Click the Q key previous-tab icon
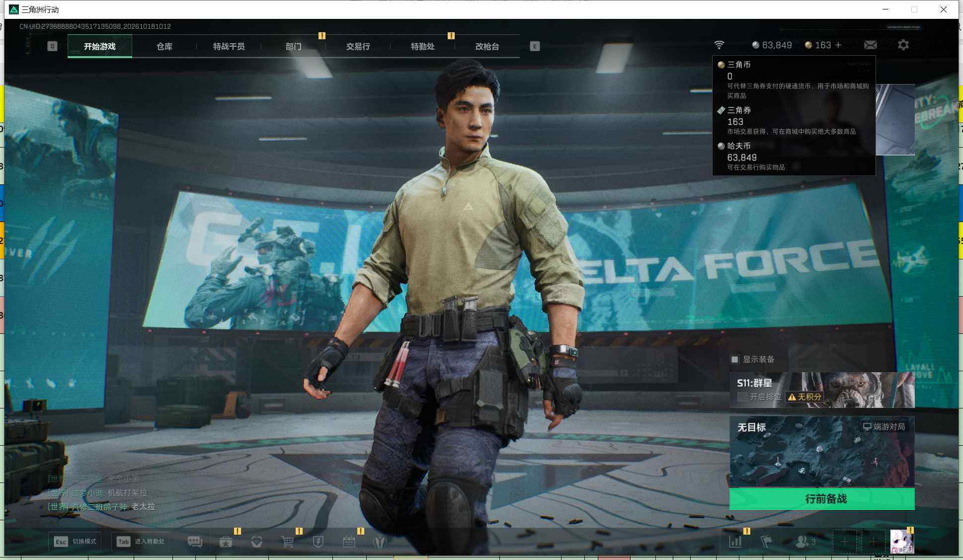The image size is (963, 560). tap(52, 46)
